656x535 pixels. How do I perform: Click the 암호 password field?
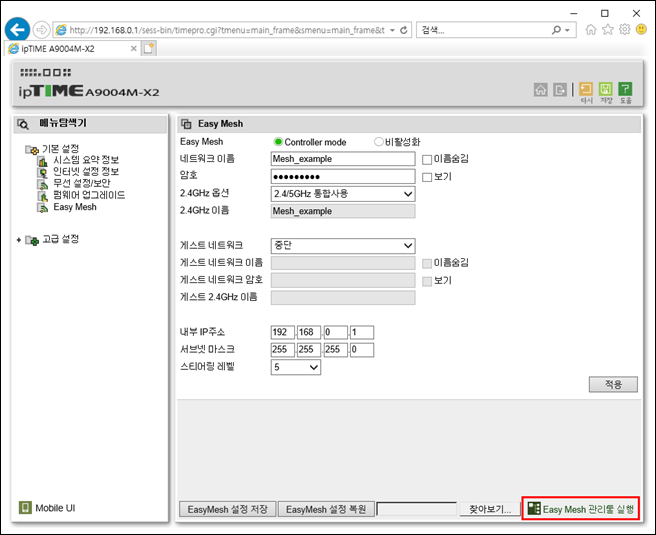pos(343,177)
